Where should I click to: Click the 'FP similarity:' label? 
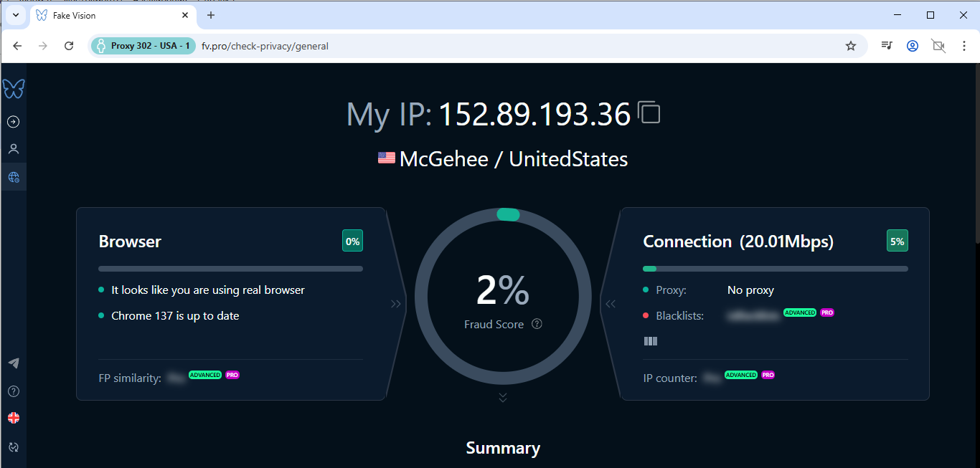coord(130,378)
